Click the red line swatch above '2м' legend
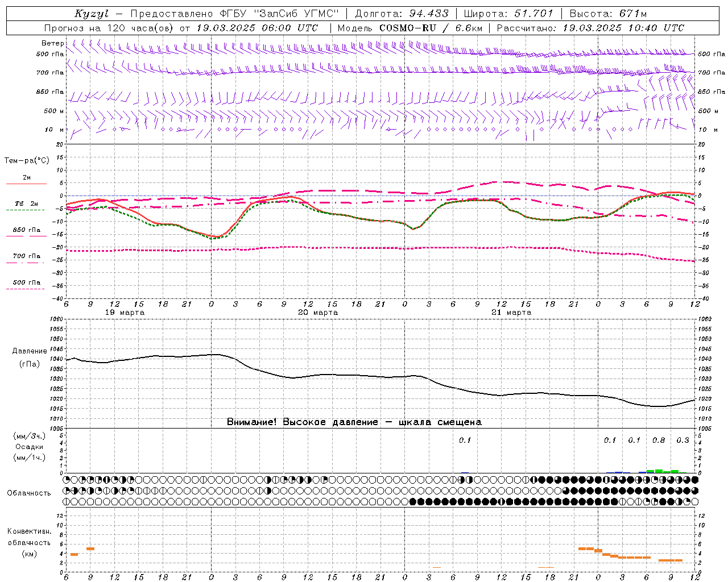 (x=26, y=184)
